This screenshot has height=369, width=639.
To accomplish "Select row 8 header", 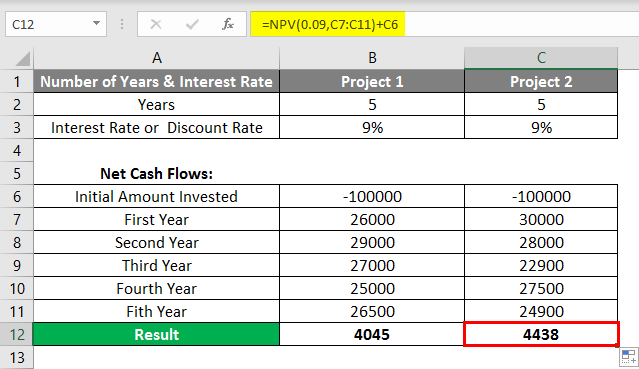I will pos(17,243).
